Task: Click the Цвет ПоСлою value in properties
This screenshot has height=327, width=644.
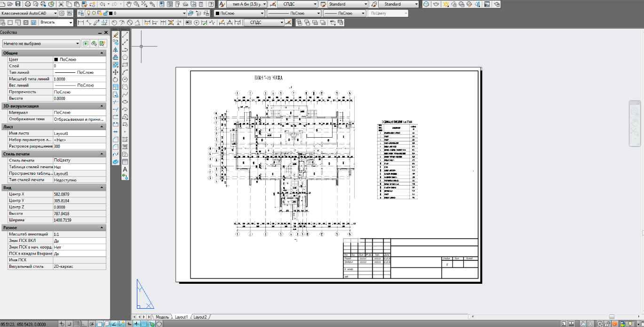Action: point(79,60)
